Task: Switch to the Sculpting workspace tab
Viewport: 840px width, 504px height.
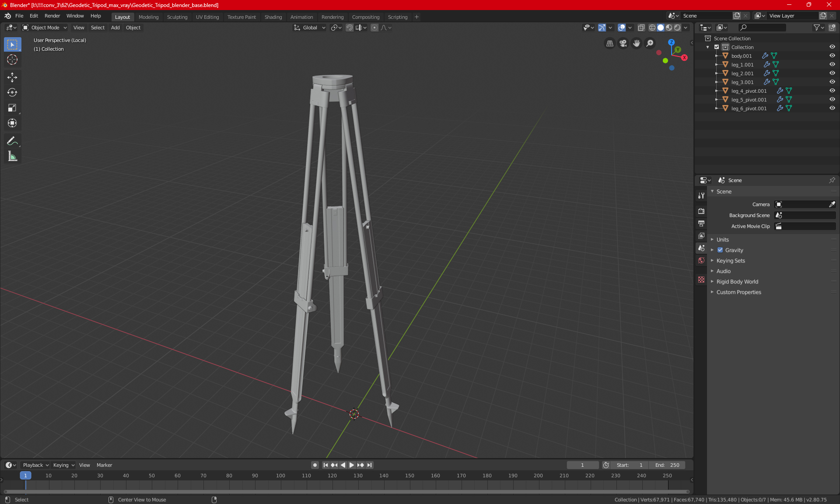Action: [x=177, y=17]
